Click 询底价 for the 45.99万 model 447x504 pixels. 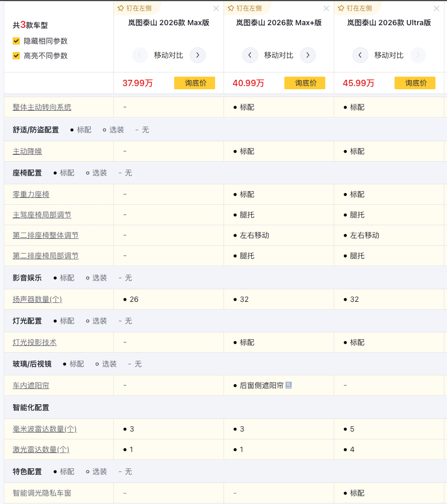tap(415, 83)
